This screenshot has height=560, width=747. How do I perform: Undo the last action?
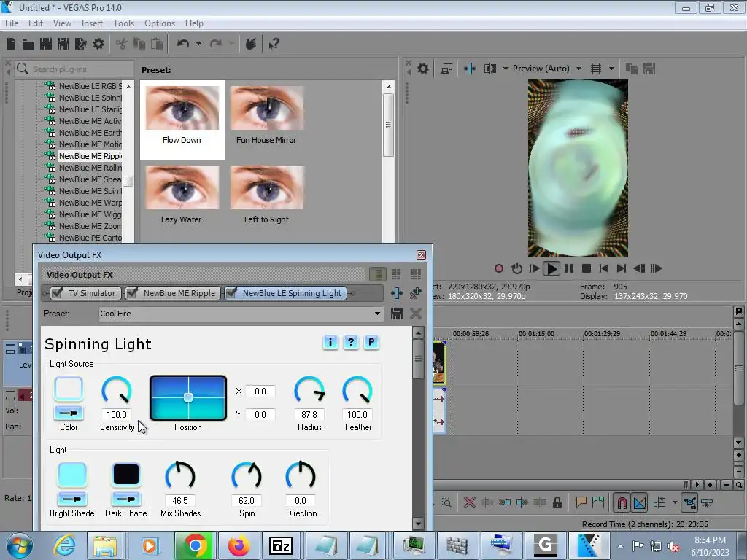click(183, 44)
